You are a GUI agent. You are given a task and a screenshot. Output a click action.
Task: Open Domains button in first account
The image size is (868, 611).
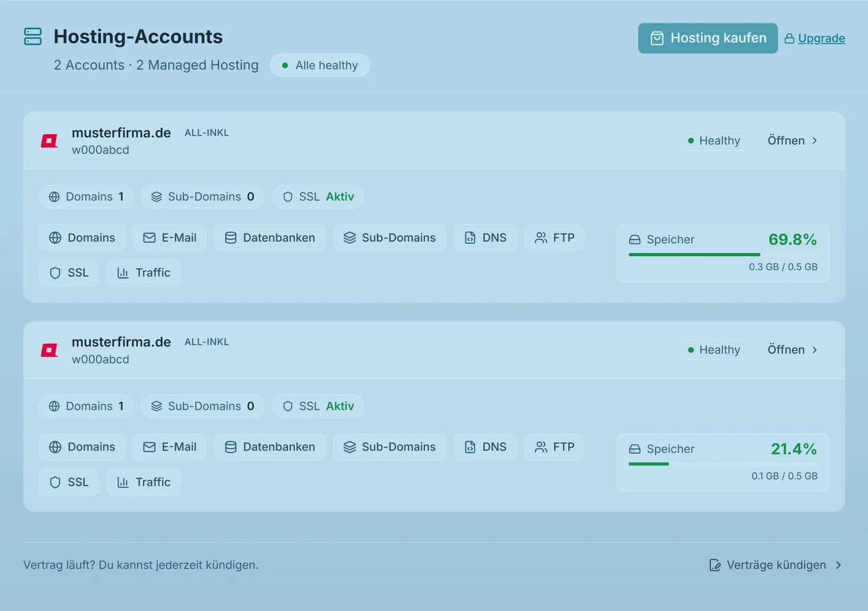(82, 238)
